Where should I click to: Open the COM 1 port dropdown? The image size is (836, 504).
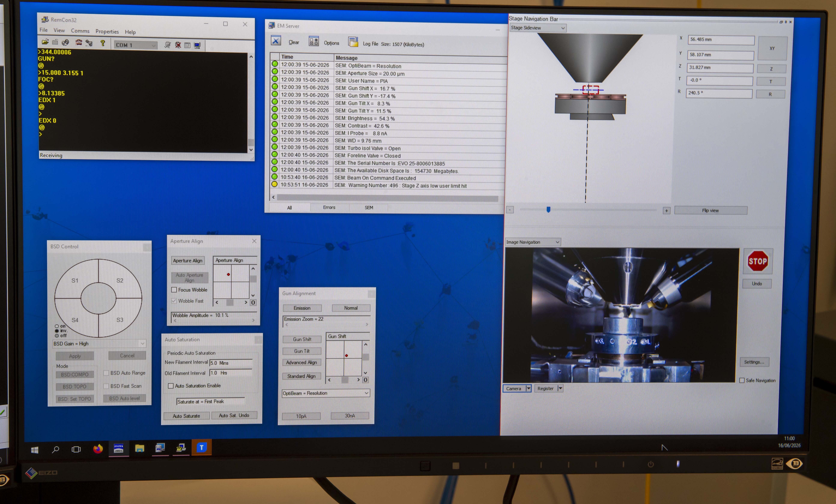coord(136,45)
